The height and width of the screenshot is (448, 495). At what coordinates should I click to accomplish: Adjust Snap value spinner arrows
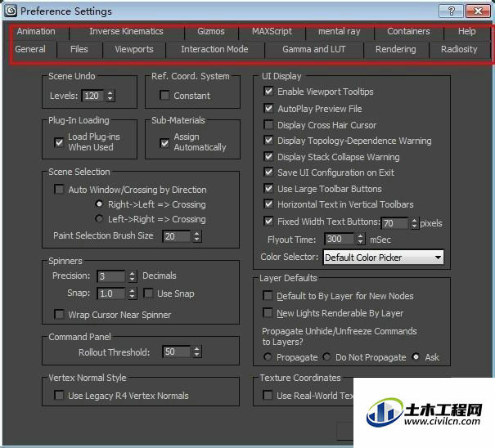point(133,293)
